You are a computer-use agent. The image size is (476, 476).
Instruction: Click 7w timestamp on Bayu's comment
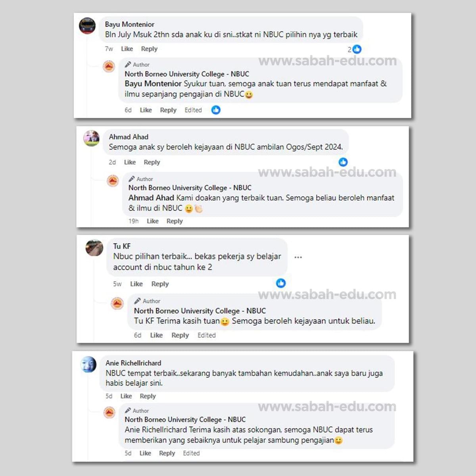click(109, 49)
